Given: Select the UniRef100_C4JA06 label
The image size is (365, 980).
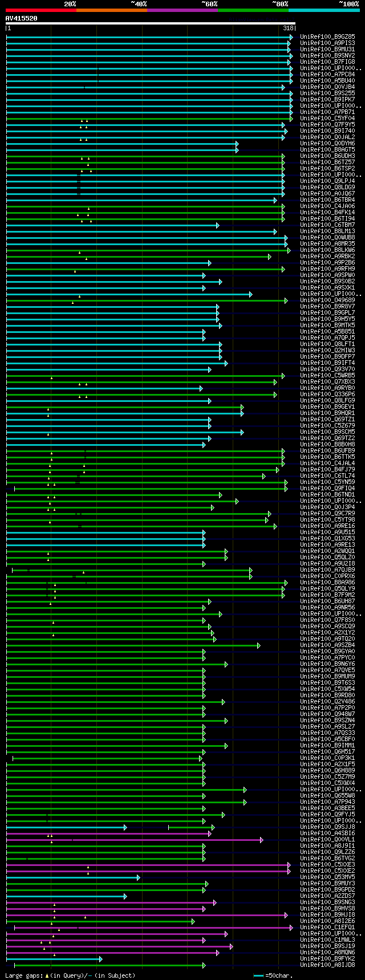Looking at the screenshot, I should coord(327,206).
